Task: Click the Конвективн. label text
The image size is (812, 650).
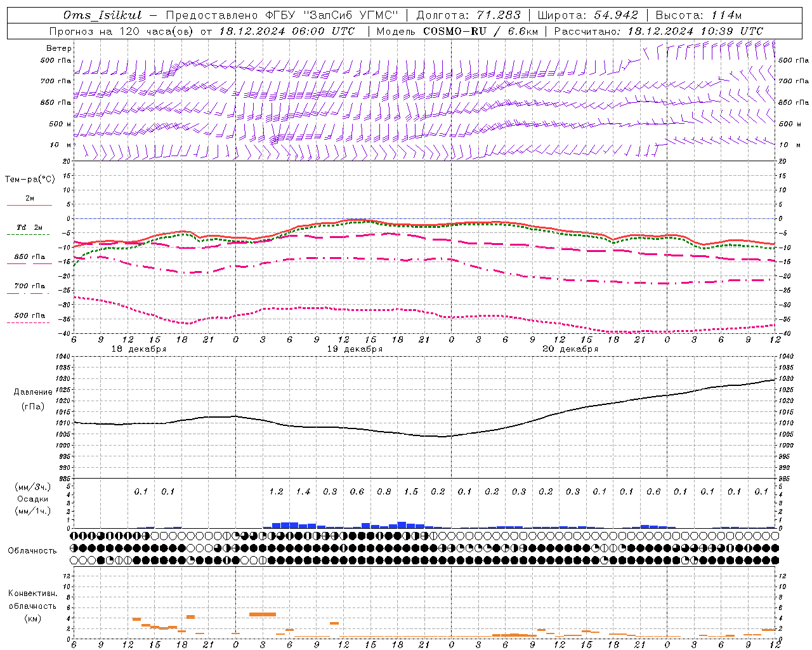Action: pyautogui.click(x=32, y=594)
